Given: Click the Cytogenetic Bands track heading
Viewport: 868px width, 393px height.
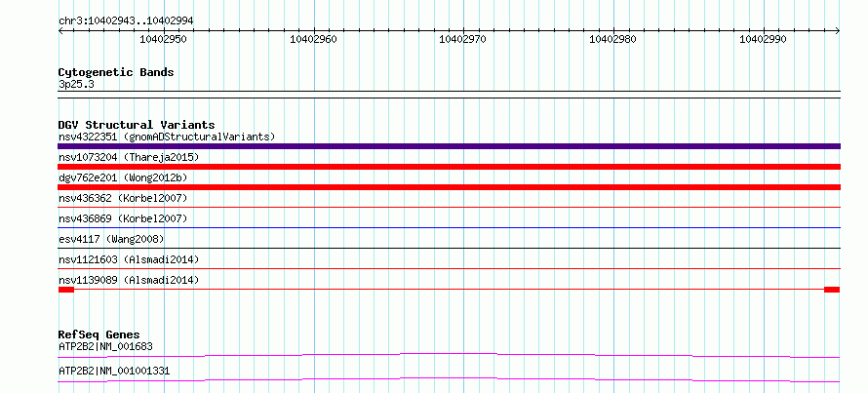Looking at the screenshot, I should coord(116,72).
